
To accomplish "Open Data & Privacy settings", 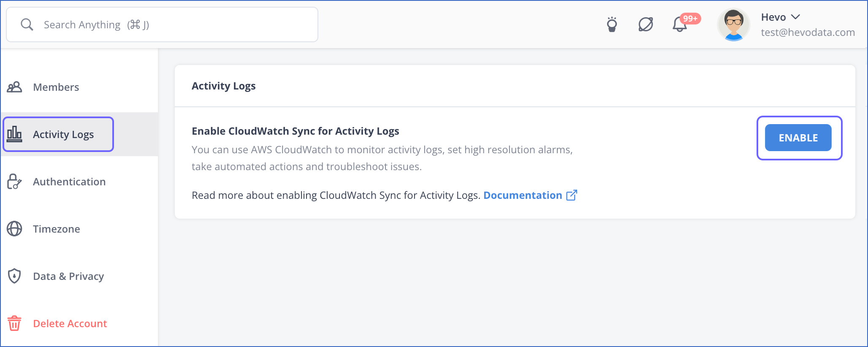I will (79, 276).
